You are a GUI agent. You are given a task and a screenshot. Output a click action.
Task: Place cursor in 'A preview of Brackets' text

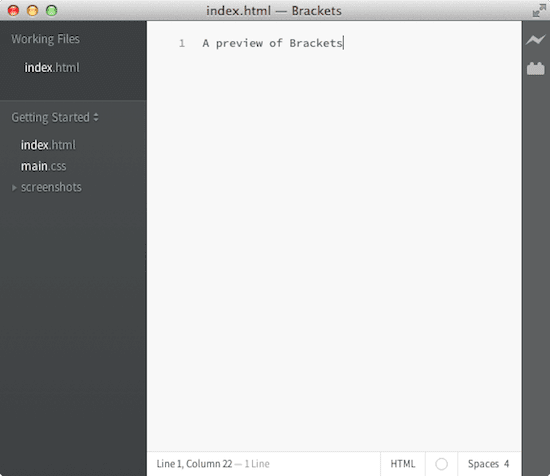click(x=272, y=43)
